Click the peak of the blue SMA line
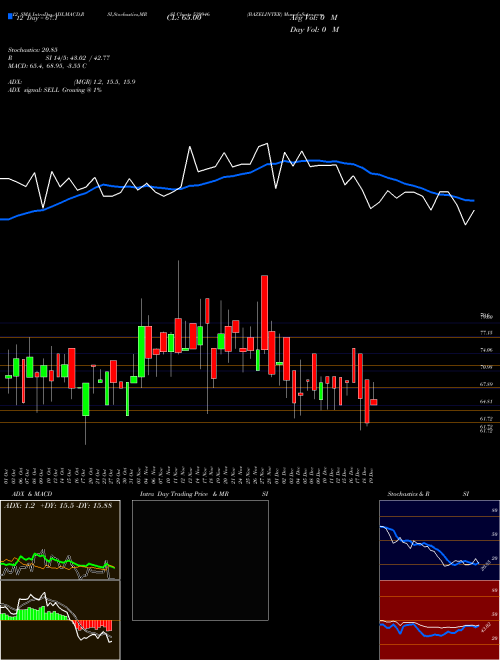This screenshot has width=500, height=660. click(x=314, y=160)
